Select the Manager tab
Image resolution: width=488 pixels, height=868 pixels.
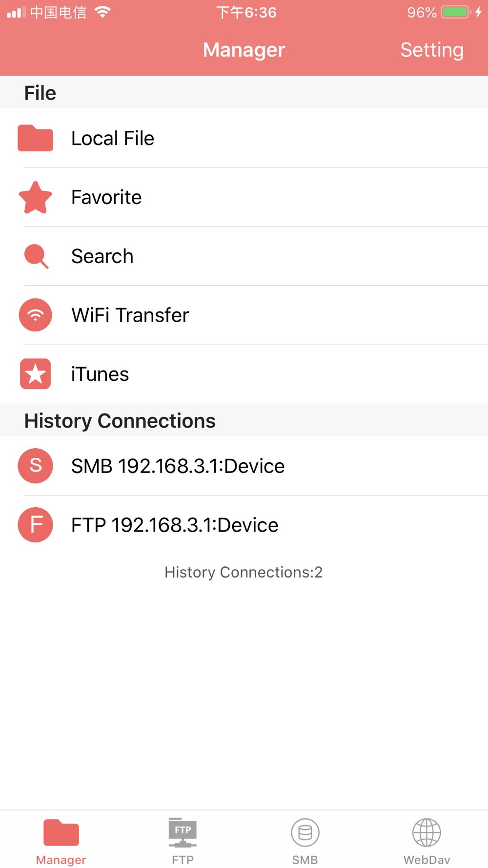[61, 841]
